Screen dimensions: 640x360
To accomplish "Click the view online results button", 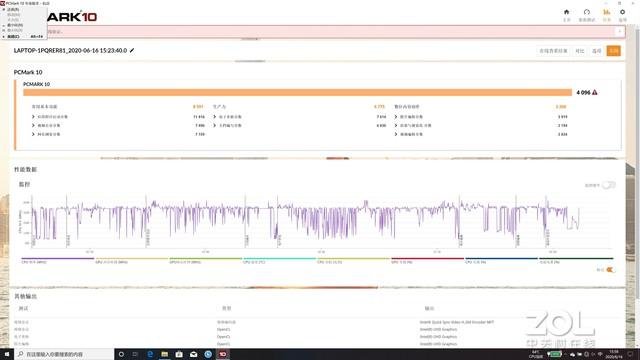I will click(x=553, y=51).
